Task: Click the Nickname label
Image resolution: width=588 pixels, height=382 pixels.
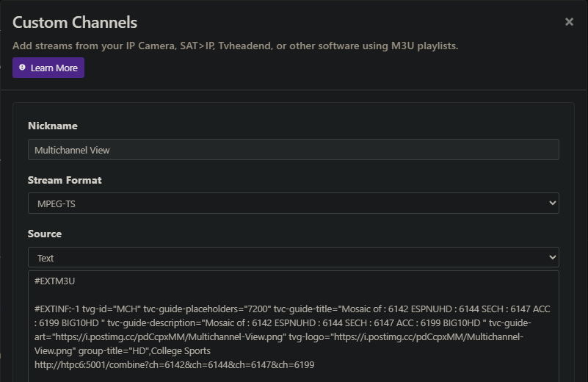Action: (53, 126)
